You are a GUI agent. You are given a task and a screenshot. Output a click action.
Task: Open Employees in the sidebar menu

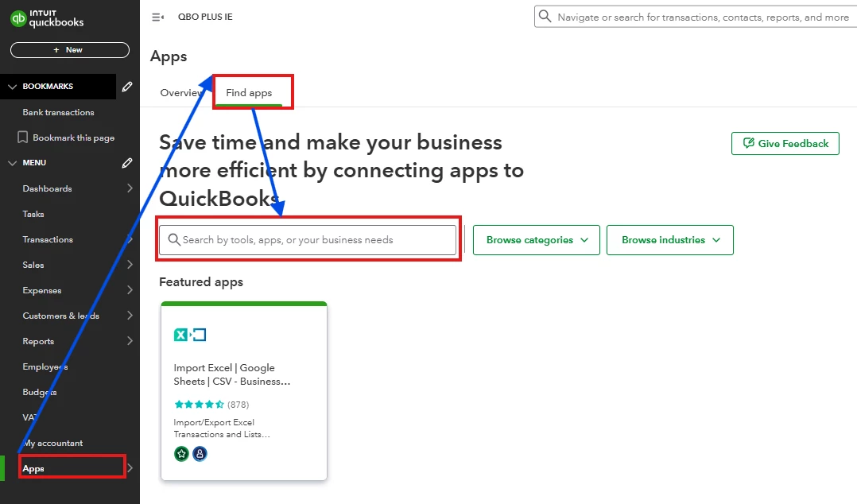pos(45,366)
